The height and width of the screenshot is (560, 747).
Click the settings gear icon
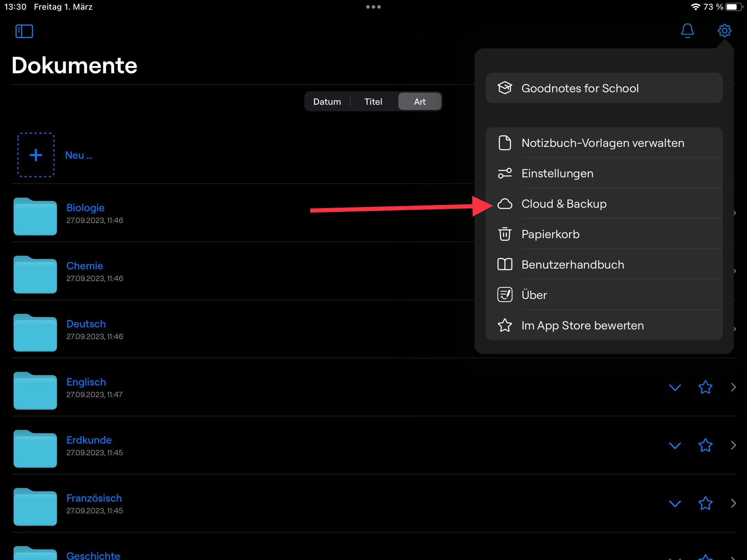click(x=724, y=31)
